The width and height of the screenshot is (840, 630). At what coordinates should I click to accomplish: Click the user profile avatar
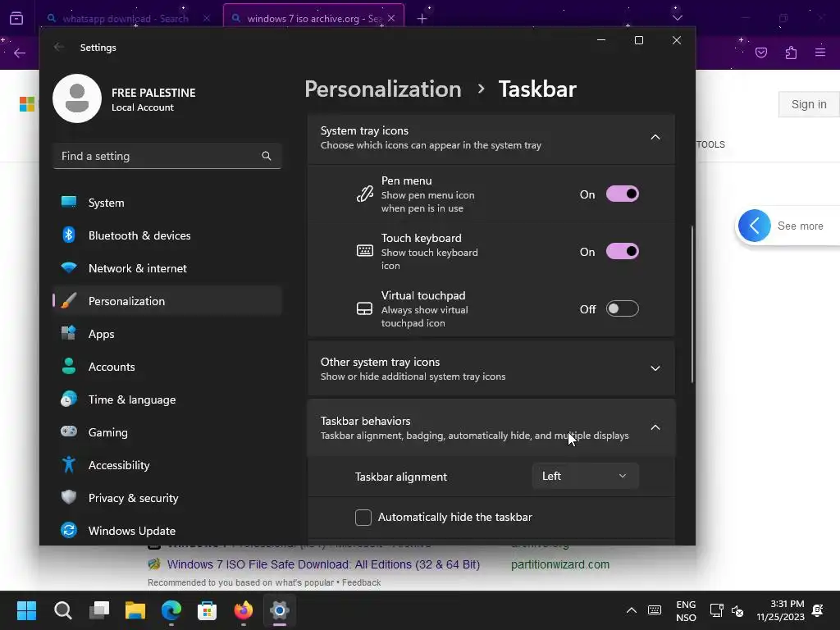click(77, 98)
